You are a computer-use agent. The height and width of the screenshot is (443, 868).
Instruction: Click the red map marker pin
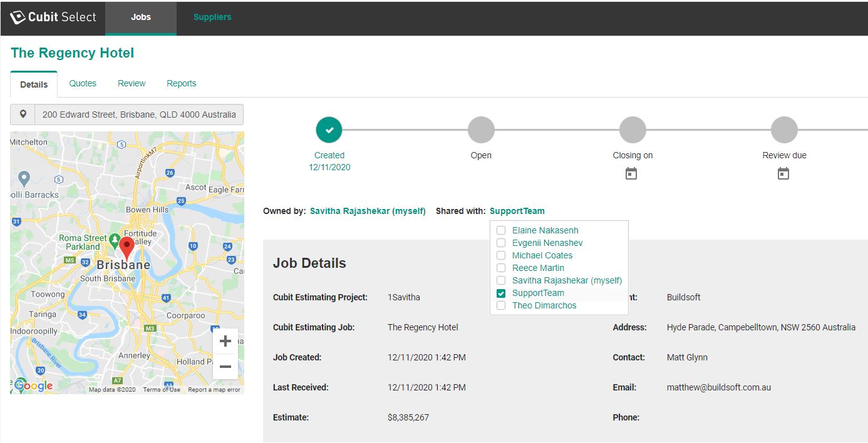pyautogui.click(x=127, y=248)
